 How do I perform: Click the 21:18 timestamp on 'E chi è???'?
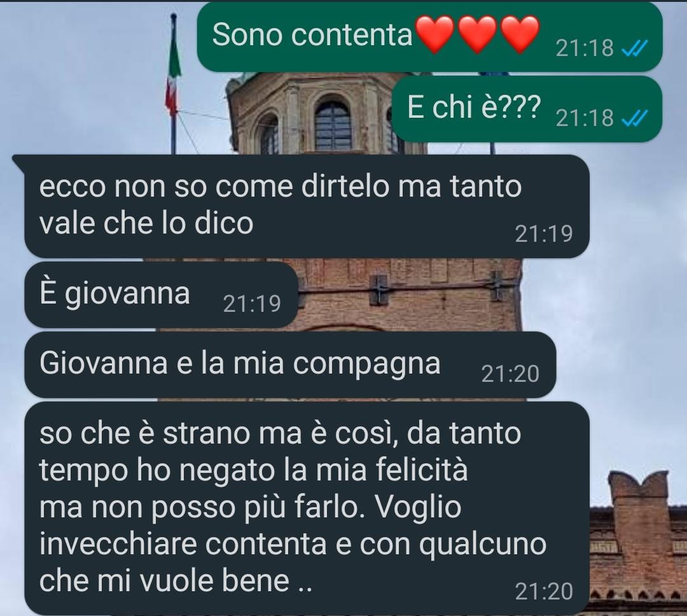click(585, 118)
